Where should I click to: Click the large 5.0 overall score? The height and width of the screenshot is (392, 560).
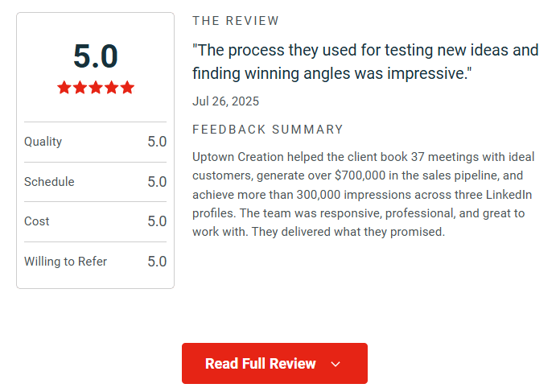(x=96, y=56)
